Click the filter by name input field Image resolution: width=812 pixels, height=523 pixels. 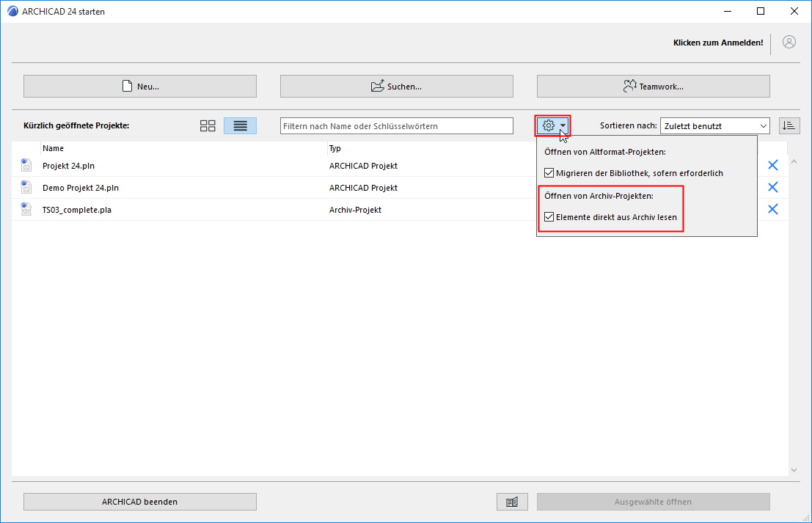pyautogui.click(x=397, y=126)
